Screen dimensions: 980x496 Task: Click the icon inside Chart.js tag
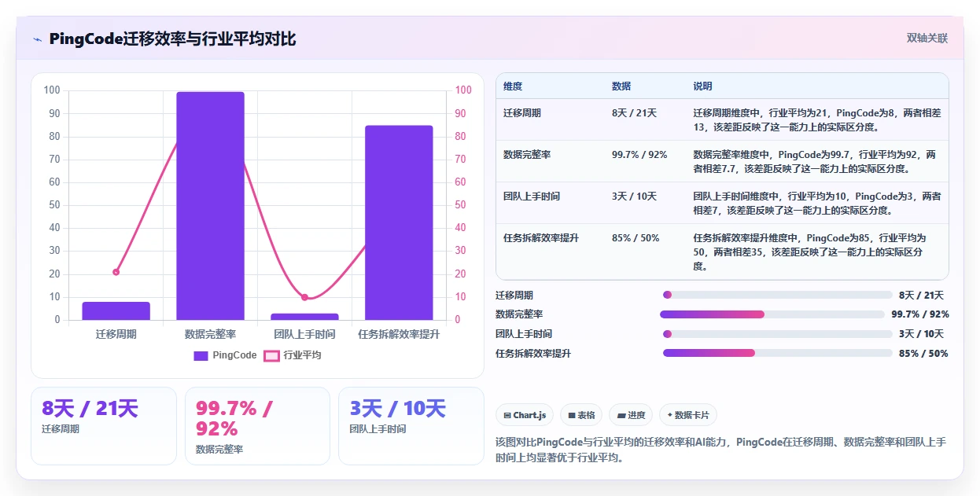pyautogui.click(x=507, y=415)
